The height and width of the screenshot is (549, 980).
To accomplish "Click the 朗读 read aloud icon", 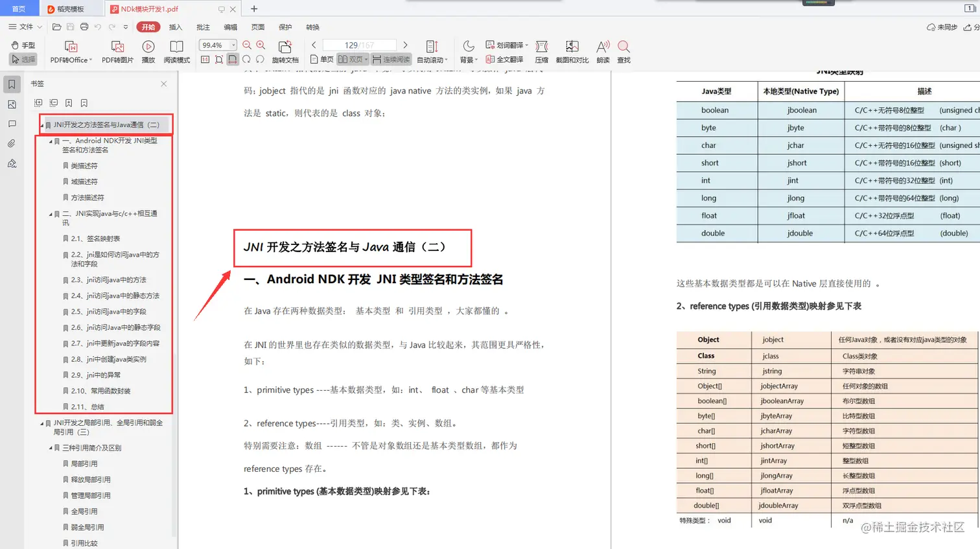I will (603, 52).
